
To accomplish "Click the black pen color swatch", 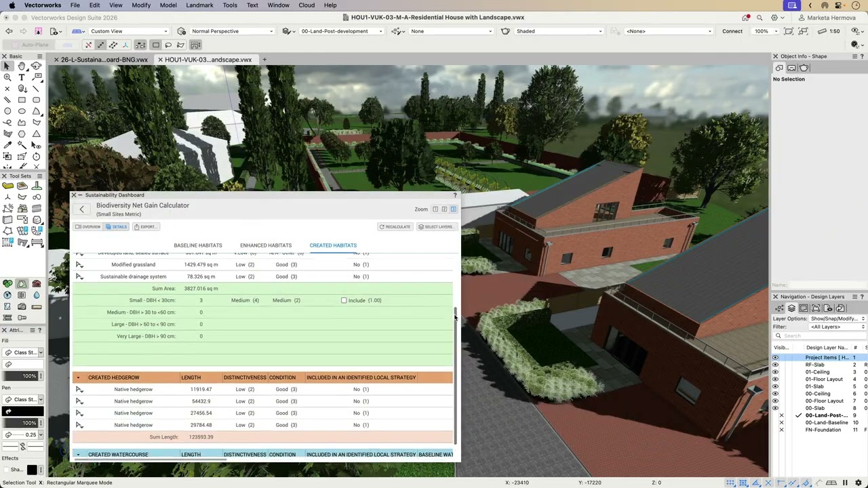I will click(x=23, y=411).
